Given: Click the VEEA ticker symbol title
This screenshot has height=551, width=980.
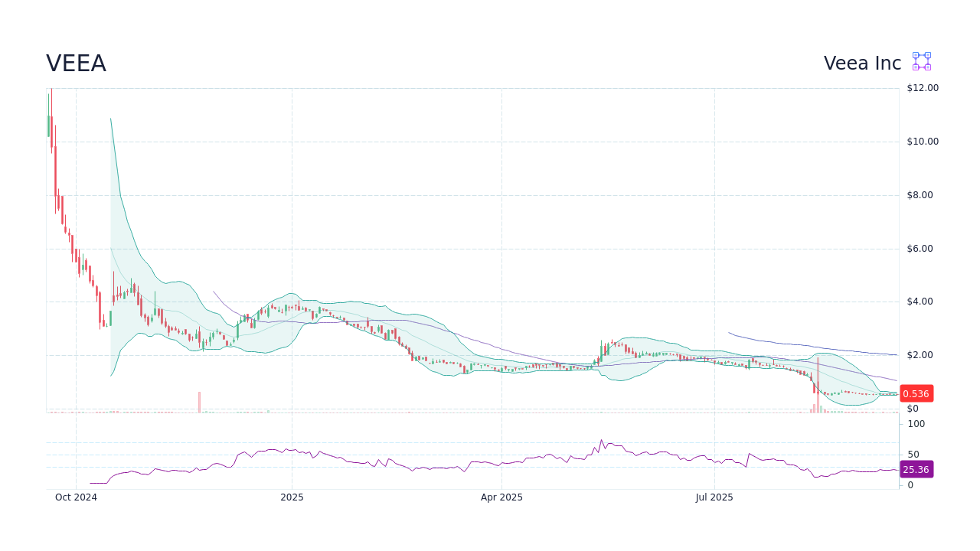Looking at the screenshot, I should (x=76, y=64).
